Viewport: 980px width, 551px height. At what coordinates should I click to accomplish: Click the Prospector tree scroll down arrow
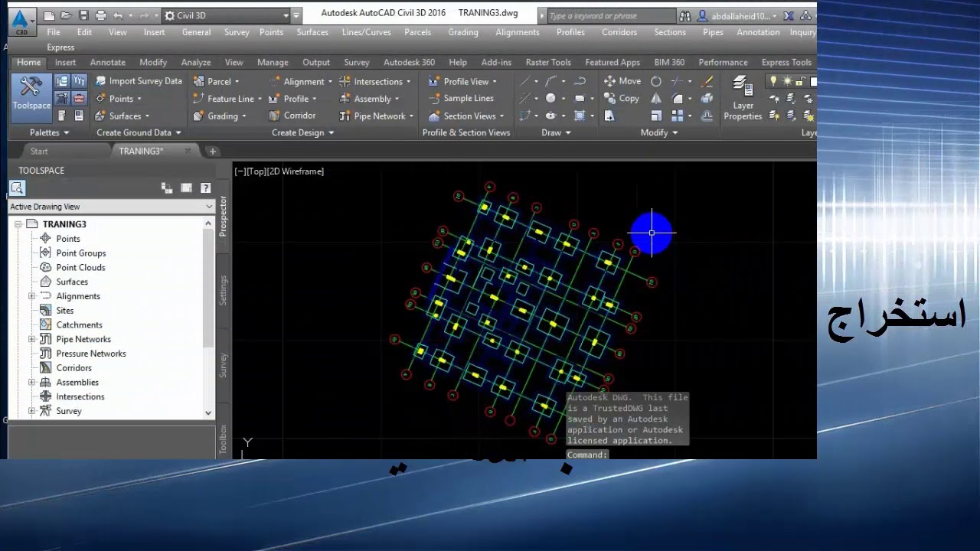[208, 412]
